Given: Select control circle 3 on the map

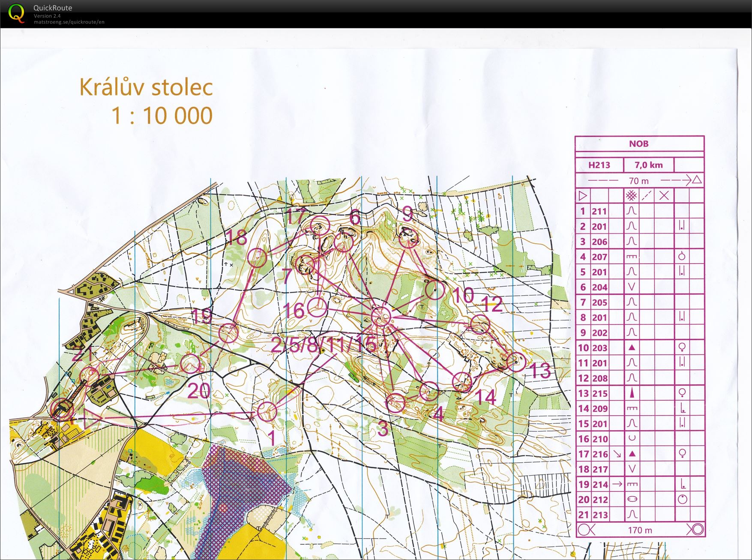Looking at the screenshot, I should point(396,403).
